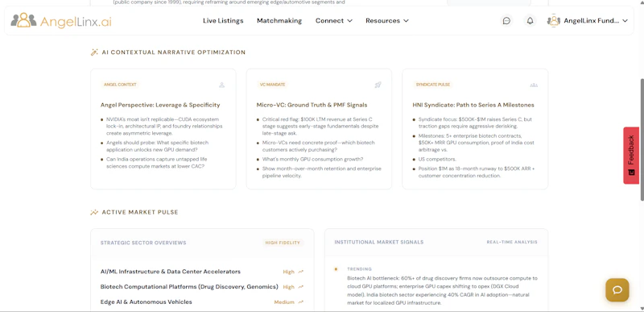Click the 'Medium' rating for Edge AI
644x312 pixels.
point(284,302)
